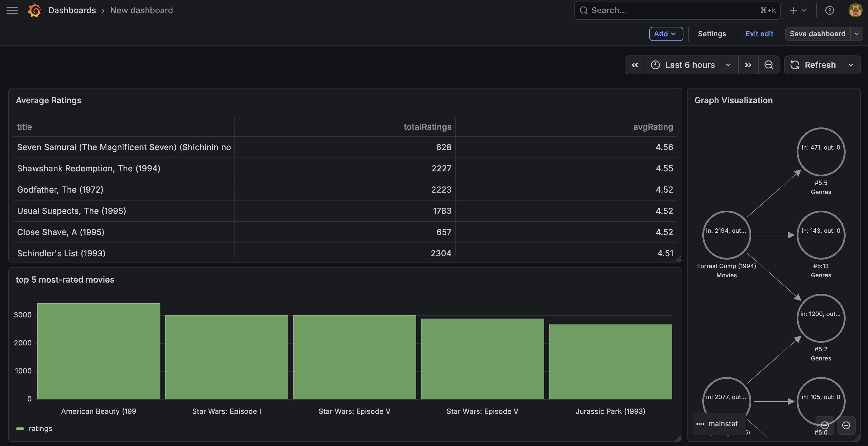
Task: Sort by title column header
Action: pyautogui.click(x=24, y=127)
